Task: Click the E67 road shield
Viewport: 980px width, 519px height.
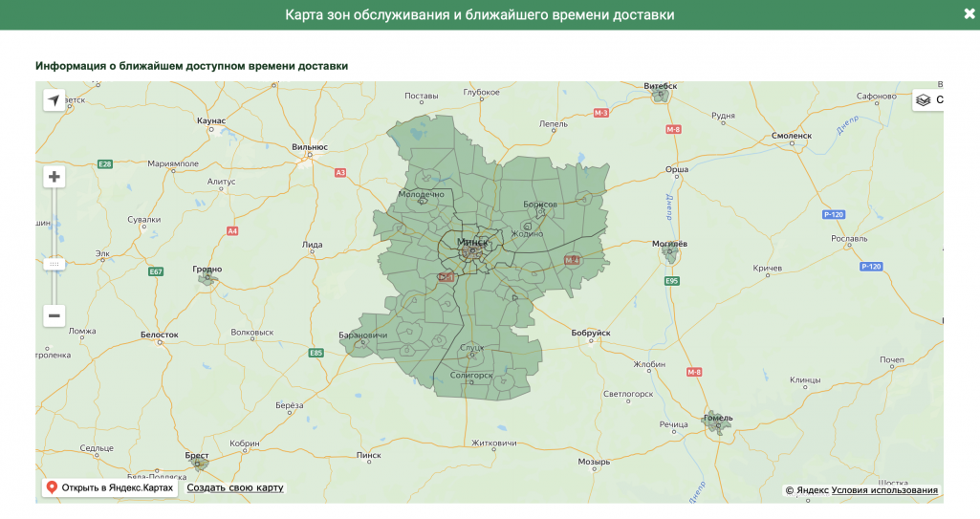Action: click(x=156, y=271)
